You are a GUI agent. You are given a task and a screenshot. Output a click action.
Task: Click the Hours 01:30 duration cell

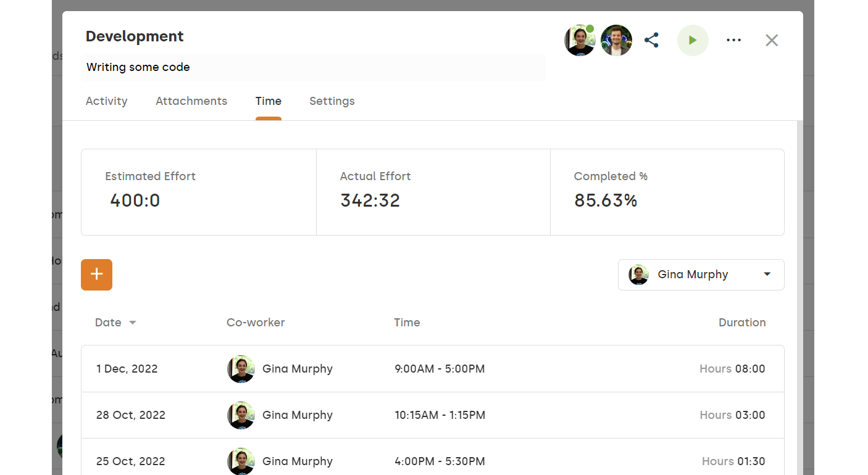pos(733,461)
